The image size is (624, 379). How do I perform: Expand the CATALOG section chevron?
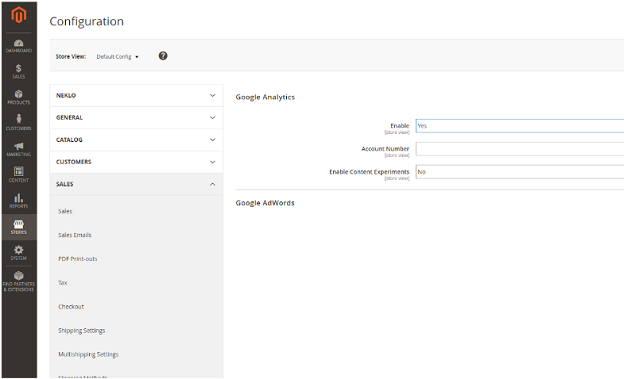pos(213,140)
